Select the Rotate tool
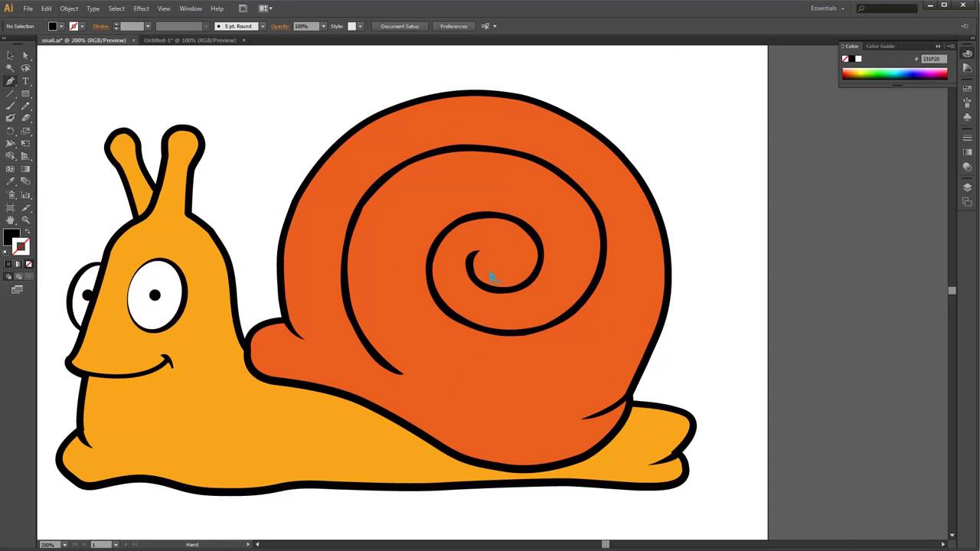980x551 pixels. pyautogui.click(x=10, y=131)
